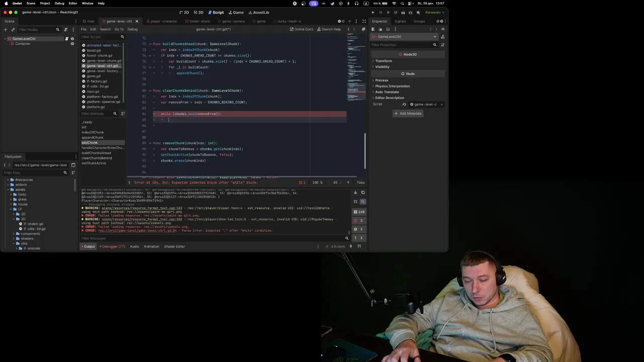The height and width of the screenshot is (362, 644).
Task: Open script editor distraction-free toggle
Action: pyautogui.click(x=364, y=21)
